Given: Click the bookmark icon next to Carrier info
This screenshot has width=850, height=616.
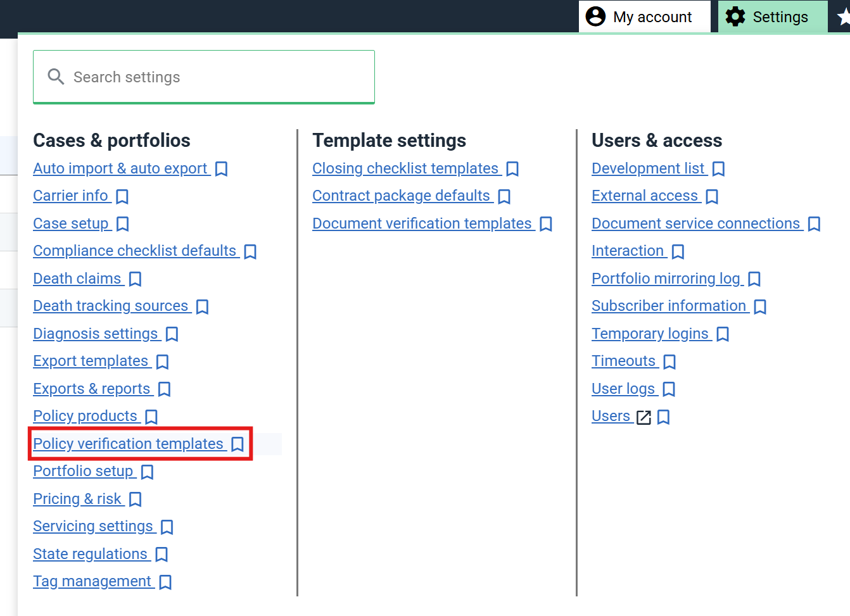Looking at the screenshot, I should [x=122, y=197].
